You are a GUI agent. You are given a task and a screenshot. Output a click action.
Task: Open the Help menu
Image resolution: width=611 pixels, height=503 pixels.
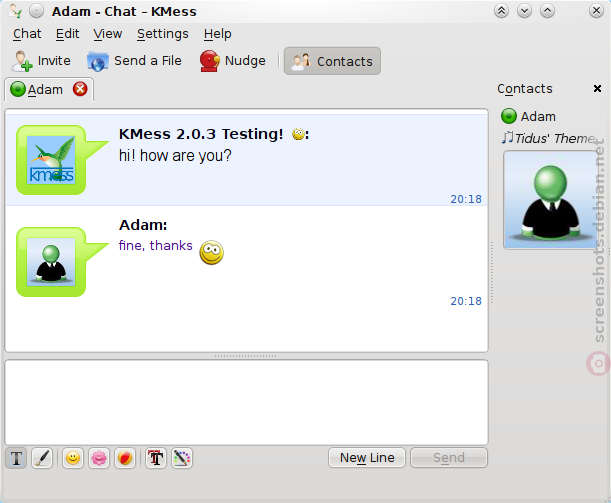click(x=217, y=34)
